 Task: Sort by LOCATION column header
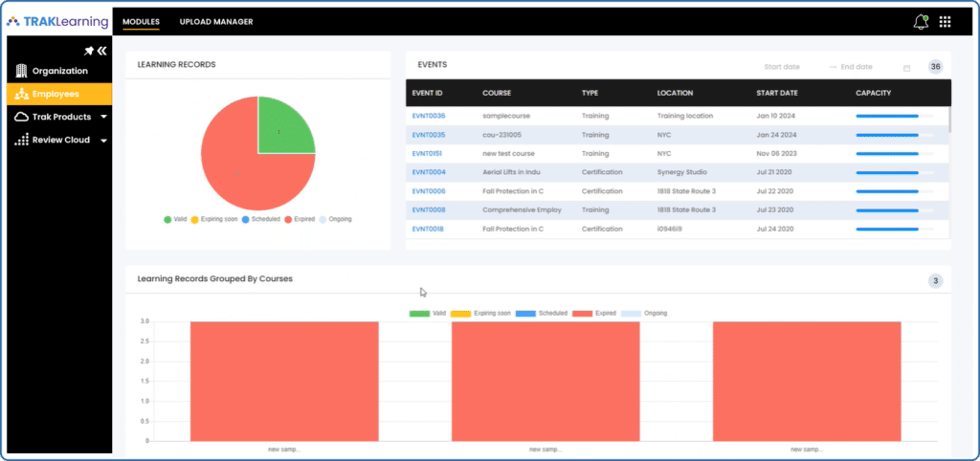click(x=675, y=93)
